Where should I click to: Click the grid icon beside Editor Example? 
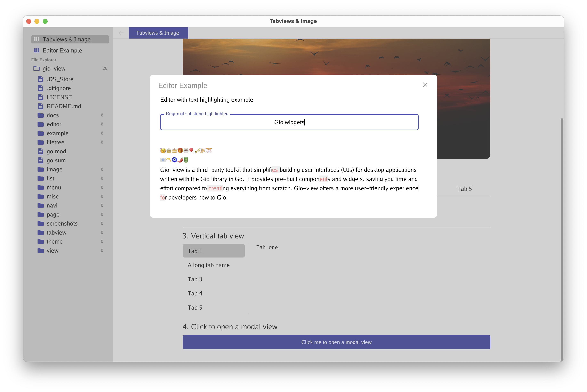click(37, 50)
